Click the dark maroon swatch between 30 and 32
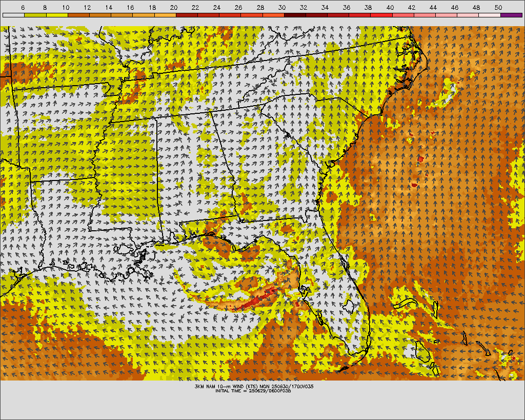 295,15
